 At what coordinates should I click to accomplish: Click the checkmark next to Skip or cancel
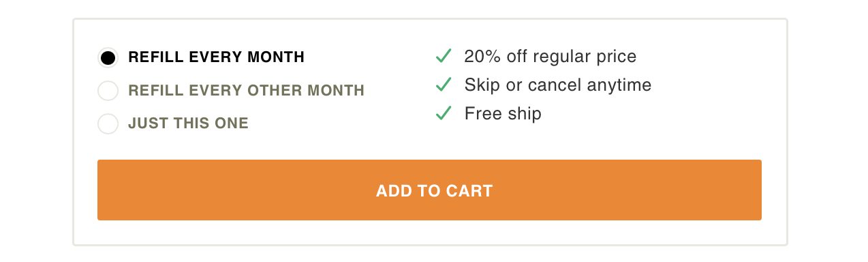pyautogui.click(x=444, y=85)
